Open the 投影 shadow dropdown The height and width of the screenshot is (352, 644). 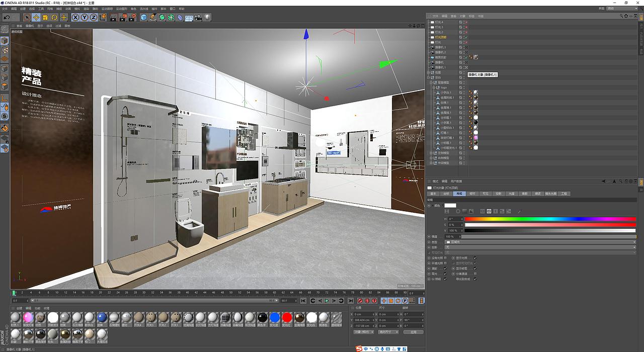point(540,247)
